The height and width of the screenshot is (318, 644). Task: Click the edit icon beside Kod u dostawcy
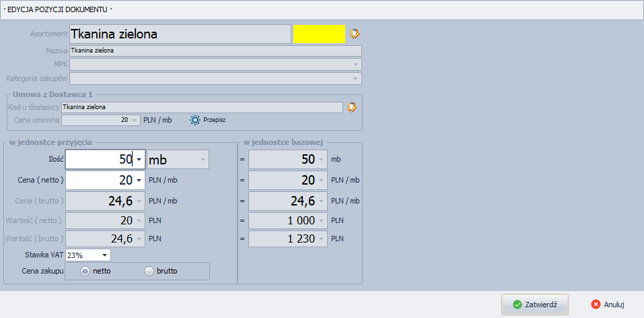pyautogui.click(x=352, y=106)
